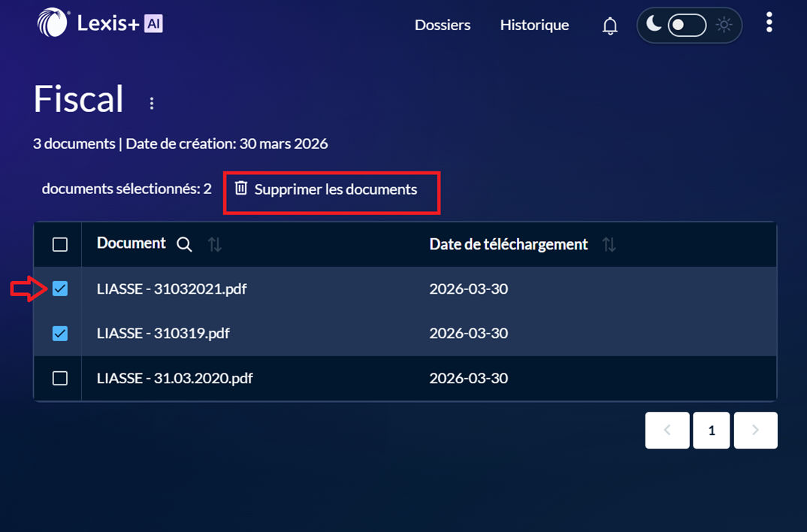
Task: Toggle the dark/light theme switch
Action: [687, 26]
